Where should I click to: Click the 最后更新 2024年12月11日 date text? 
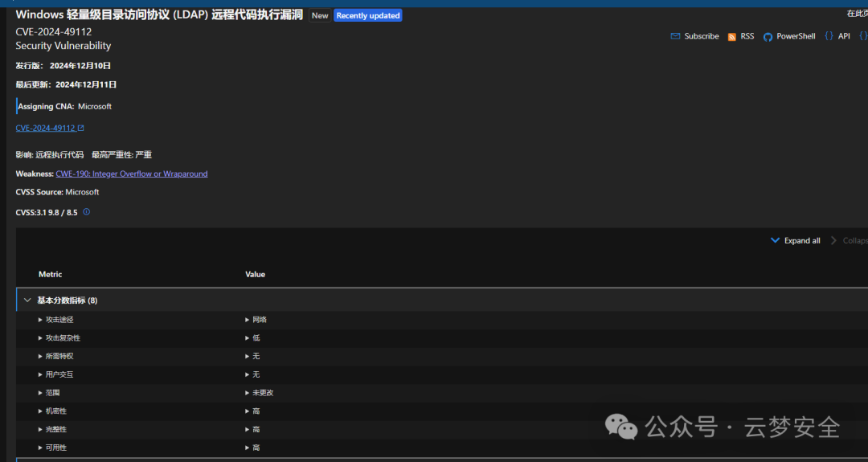click(x=66, y=84)
